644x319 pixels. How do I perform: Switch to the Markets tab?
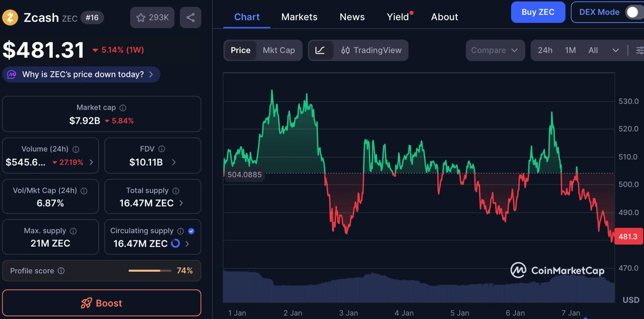pos(299,17)
